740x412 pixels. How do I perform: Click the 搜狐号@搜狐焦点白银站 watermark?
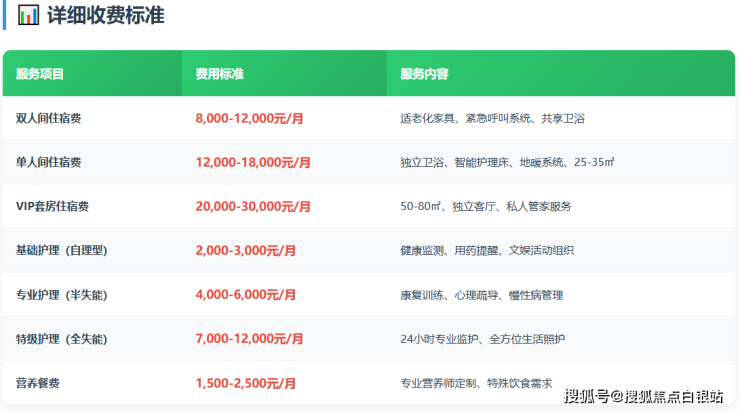tap(643, 397)
